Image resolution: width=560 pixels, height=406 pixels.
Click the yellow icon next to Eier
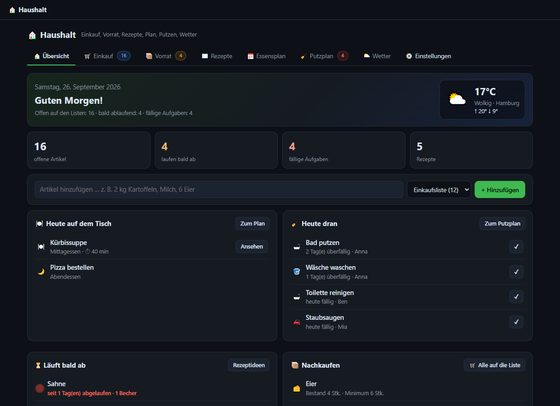296,388
